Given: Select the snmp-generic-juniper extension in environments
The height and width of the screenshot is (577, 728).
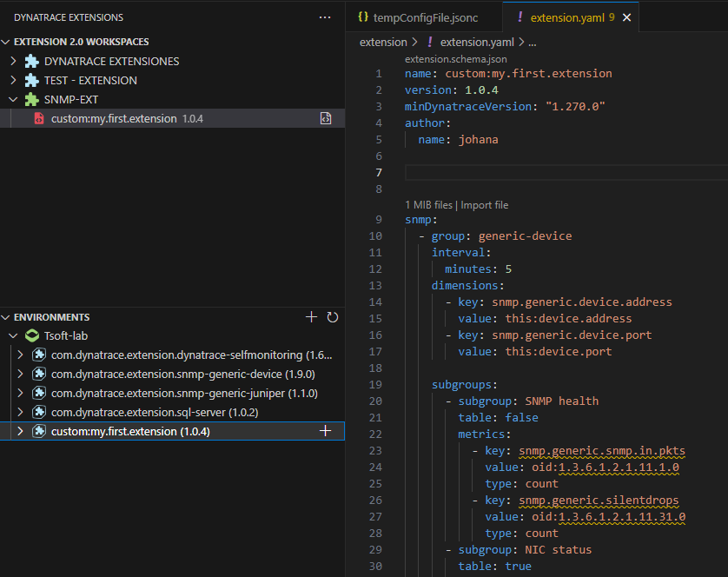Looking at the screenshot, I should point(183,393).
